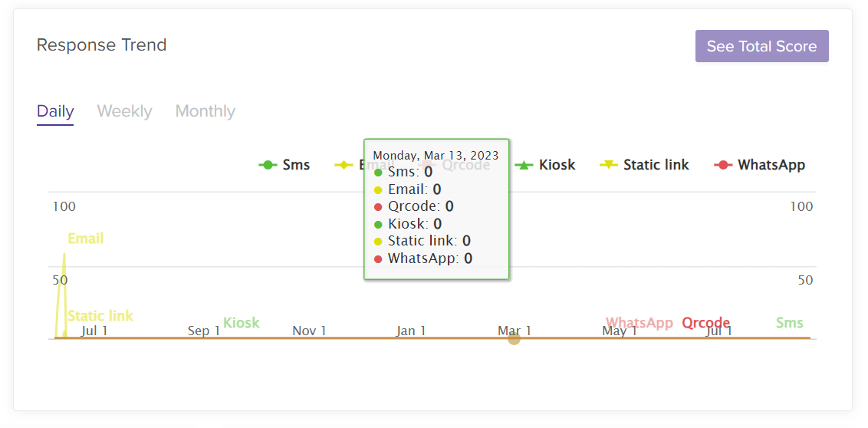Hide the Static link series label
This screenshot has width=868, height=428.
[x=656, y=165]
